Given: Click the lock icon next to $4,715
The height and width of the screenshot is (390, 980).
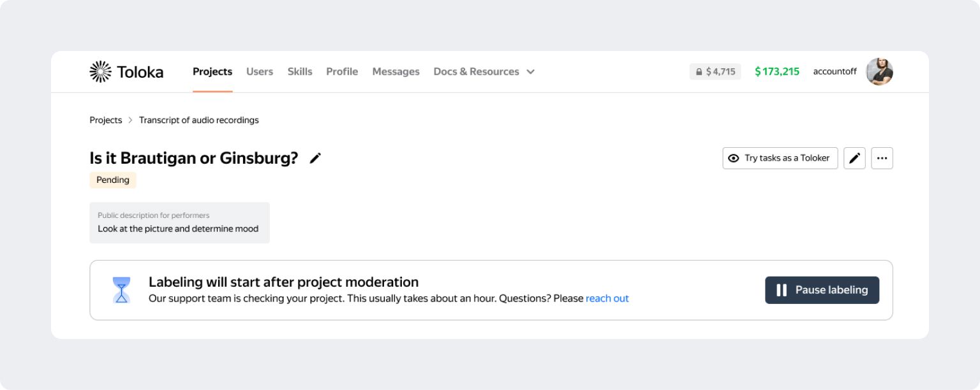Looking at the screenshot, I should tap(699, 72).
